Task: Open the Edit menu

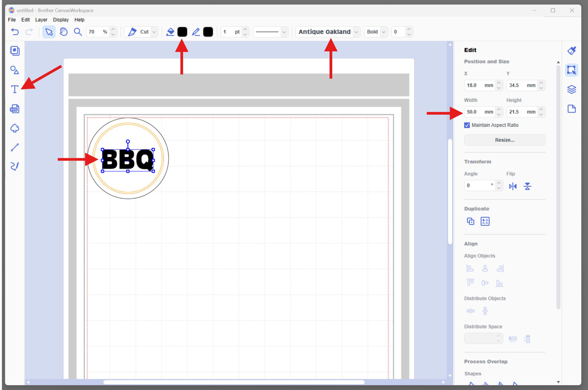Action: coord(25,20)
